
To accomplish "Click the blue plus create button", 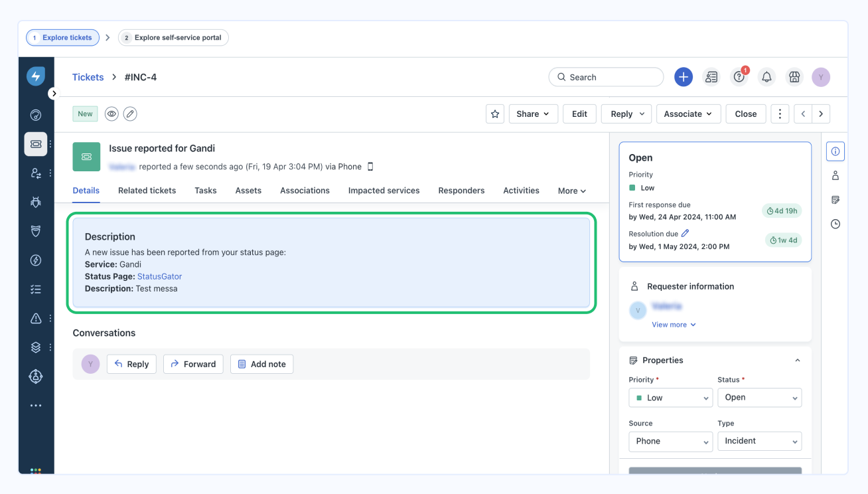I will pos(684,77).
